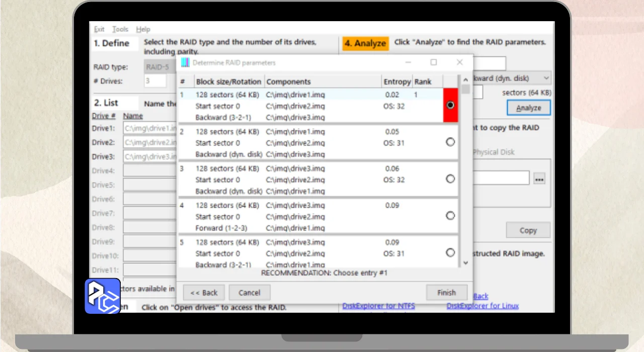The width and height of the screenshot is (644, 352).
Task: Choose entry 3 radio button
Action: click(x=450, y=179)
